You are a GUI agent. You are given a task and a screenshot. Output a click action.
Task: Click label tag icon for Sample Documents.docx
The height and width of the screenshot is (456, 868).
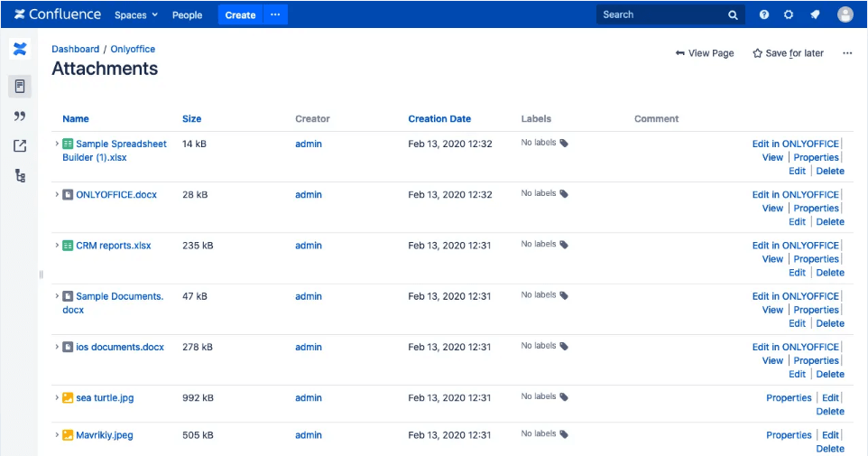coord(564,295)
